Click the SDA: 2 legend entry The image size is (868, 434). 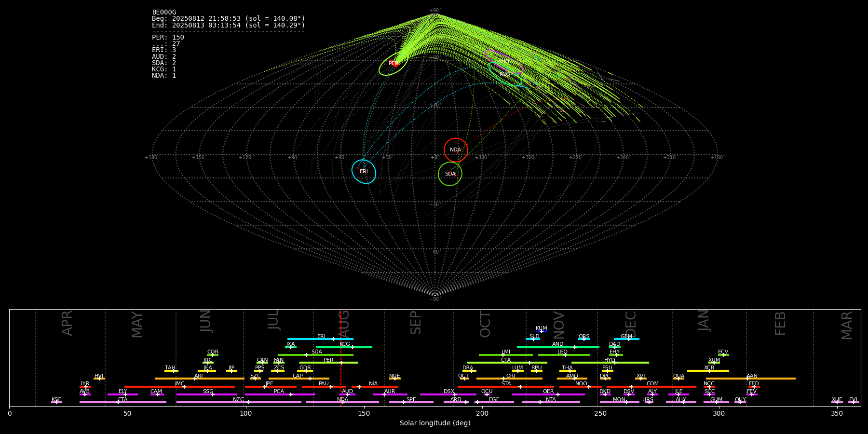164,63
